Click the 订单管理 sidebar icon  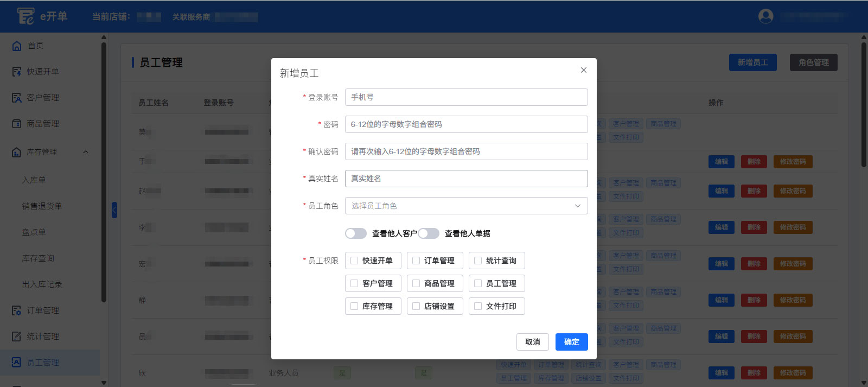coord(17,310)
